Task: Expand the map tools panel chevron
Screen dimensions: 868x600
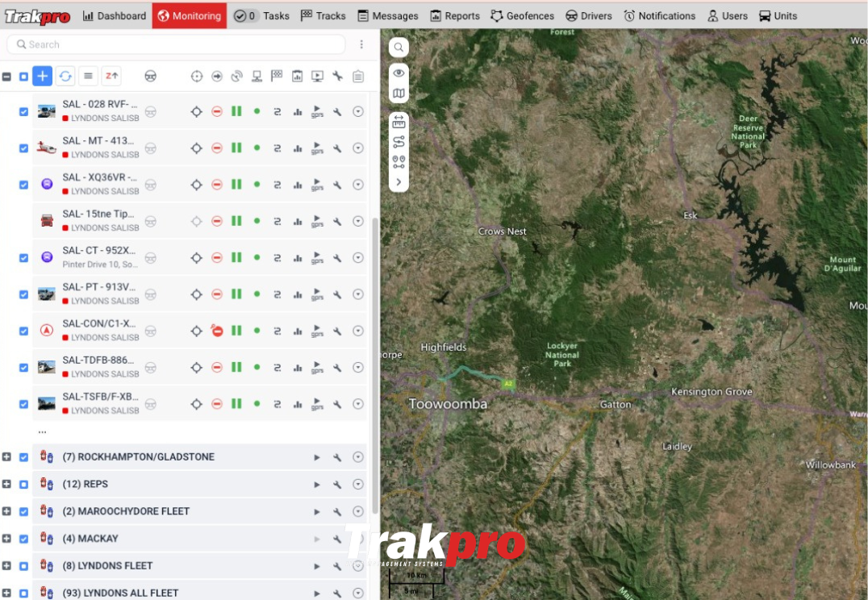Action: click(x=399, y=182)
